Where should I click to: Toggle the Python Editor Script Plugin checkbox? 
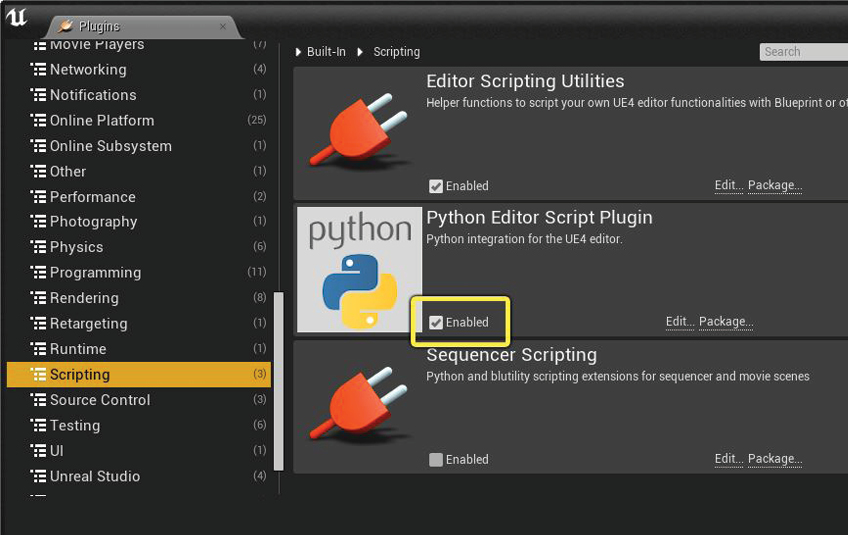coord(435,322)
